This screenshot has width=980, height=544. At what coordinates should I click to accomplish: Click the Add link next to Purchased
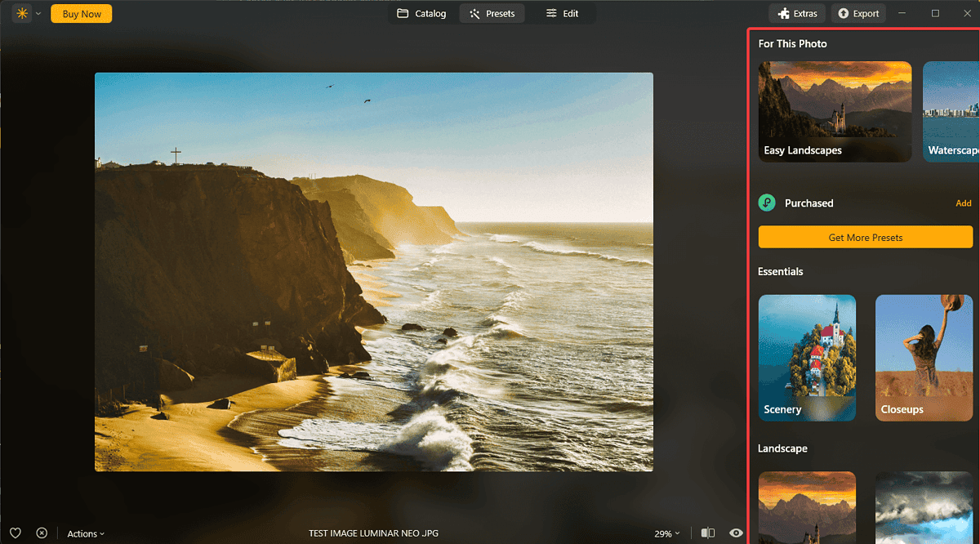tap(964, 203)
